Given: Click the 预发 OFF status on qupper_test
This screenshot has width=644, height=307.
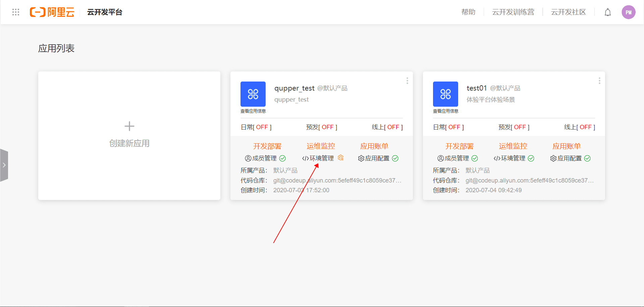Looking at the screenshot, I should tap(322, 127).
